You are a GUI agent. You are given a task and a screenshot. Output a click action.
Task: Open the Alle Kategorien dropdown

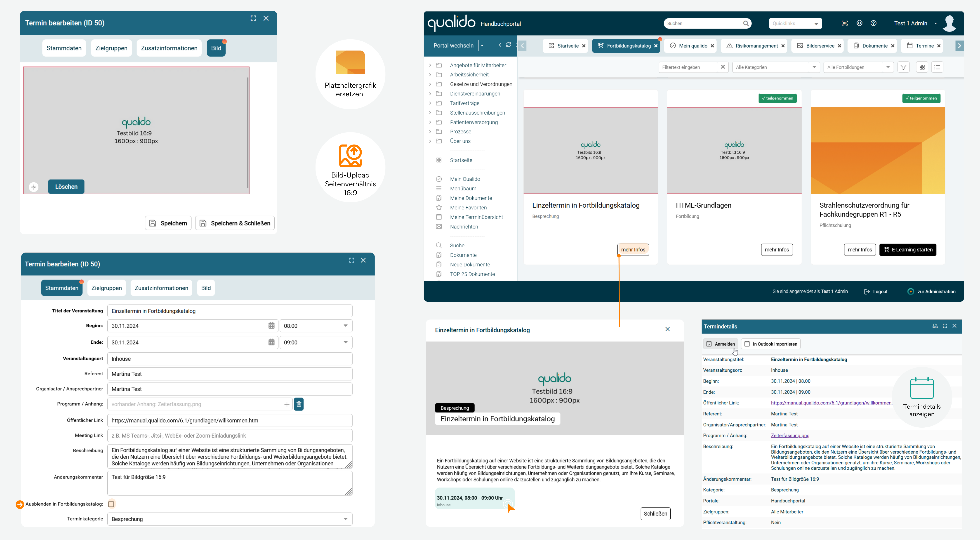(x=776, y=67)
